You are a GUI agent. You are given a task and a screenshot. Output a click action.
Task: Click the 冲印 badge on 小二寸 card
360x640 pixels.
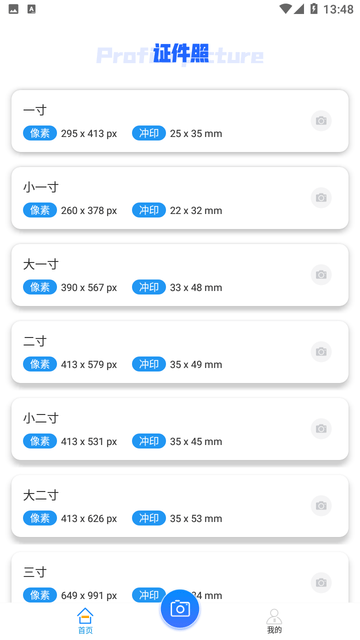[x=149, y=441]
